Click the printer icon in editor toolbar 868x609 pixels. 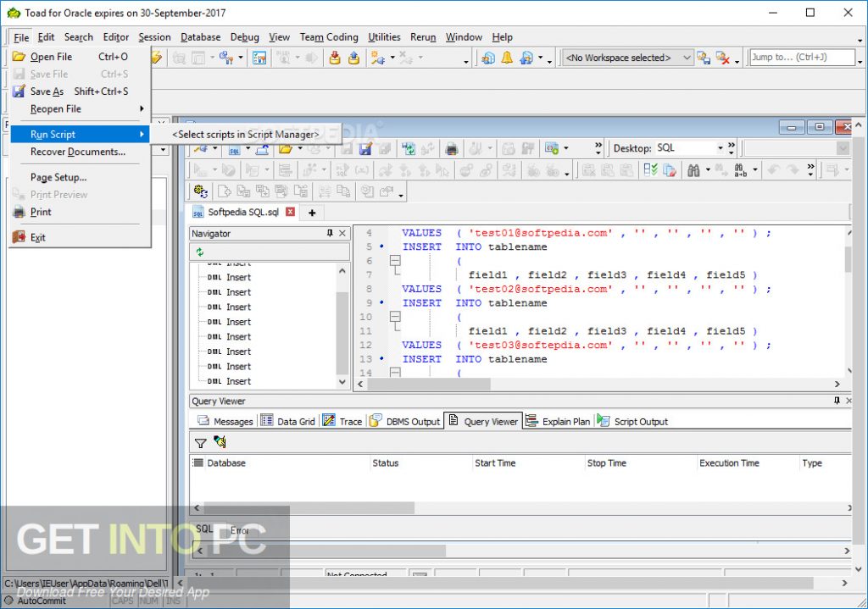point(452,148)
